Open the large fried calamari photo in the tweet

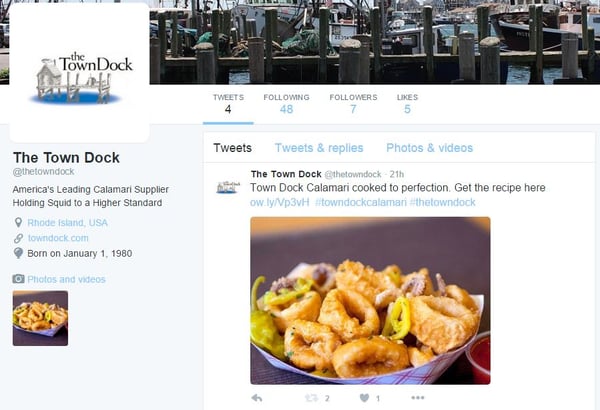point(370,301)
